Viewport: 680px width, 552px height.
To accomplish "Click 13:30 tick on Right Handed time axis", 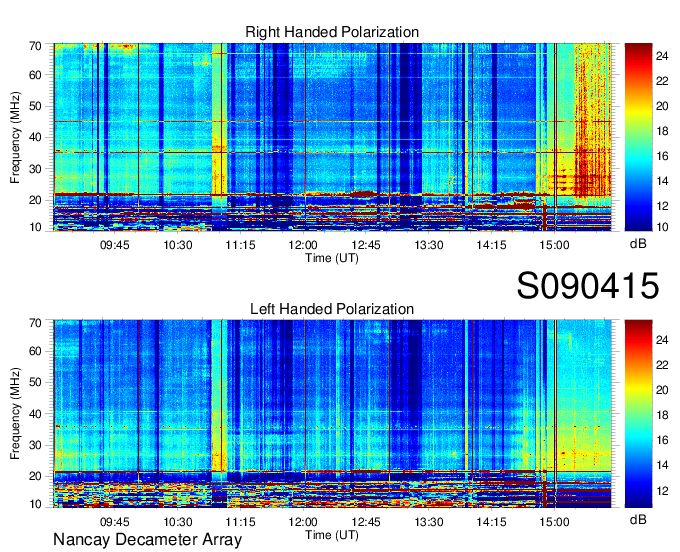I will pos(428,245).
